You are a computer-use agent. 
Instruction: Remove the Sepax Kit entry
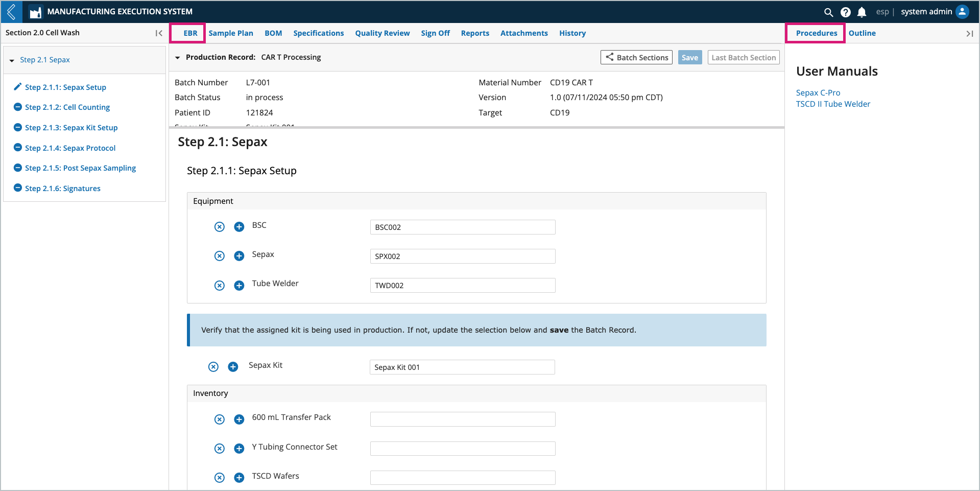click(x=213, y=367)
